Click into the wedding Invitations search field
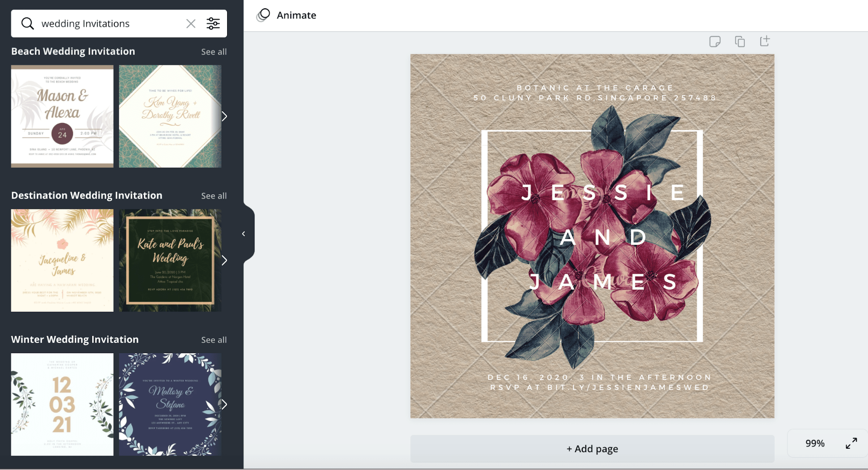 [111, 23]
